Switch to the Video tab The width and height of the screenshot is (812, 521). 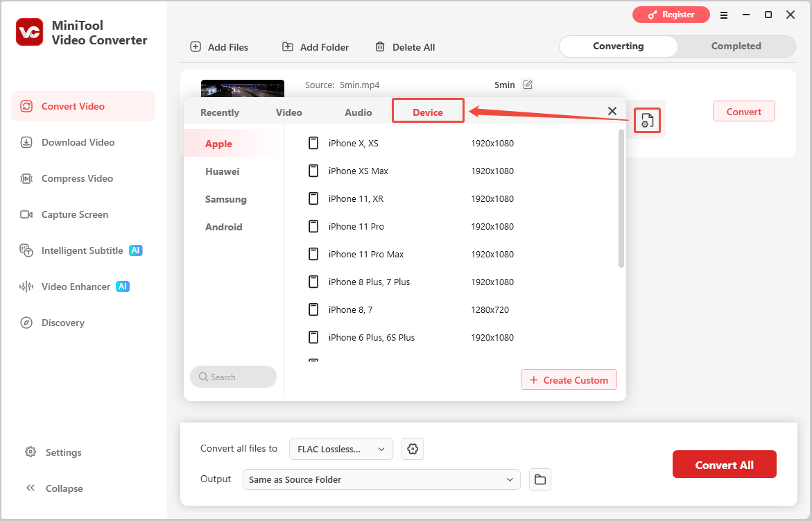pyautogui.click(x=289, y=112)
